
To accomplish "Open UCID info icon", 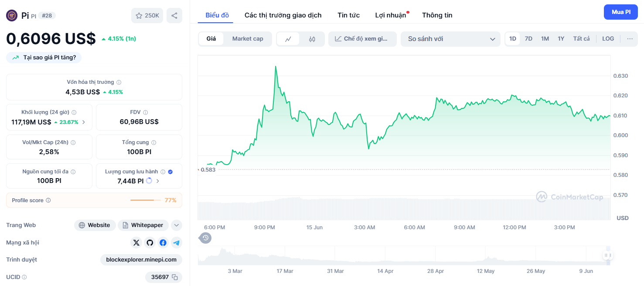I will coord(24,277).
